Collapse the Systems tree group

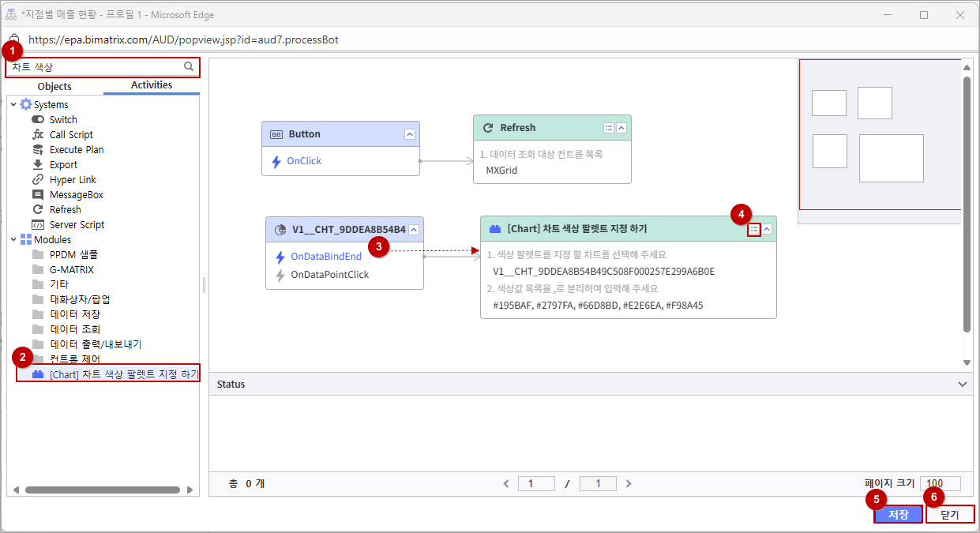pos(13,104)
